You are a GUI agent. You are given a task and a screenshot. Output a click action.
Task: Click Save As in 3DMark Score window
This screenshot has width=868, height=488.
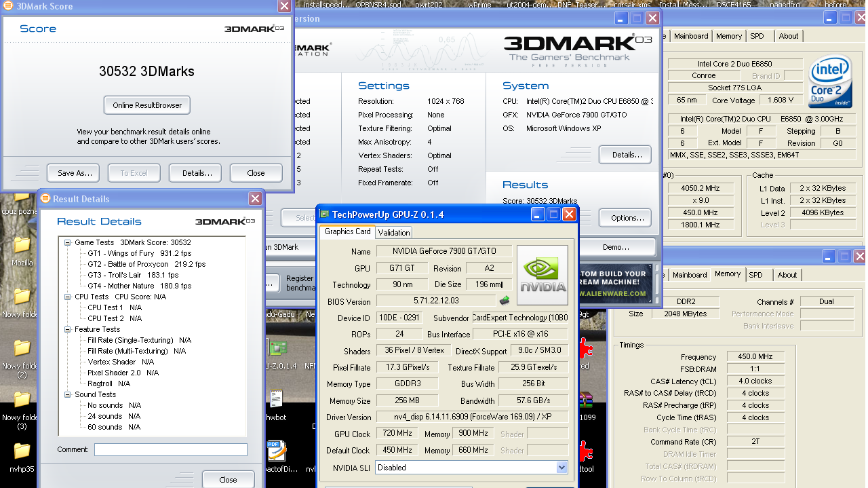tap(73, 172)
